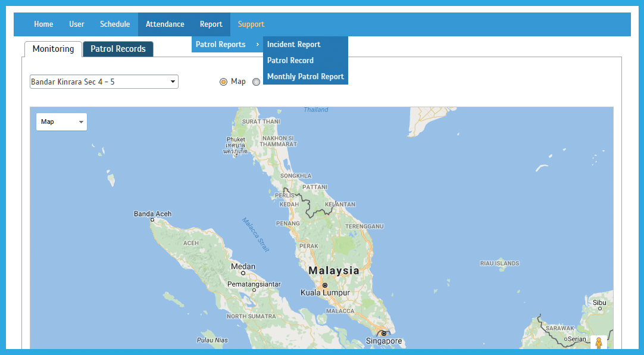Click the Malaysia country label
The image size is (644, 355).
pyautogui.click(x=333, y=270)
